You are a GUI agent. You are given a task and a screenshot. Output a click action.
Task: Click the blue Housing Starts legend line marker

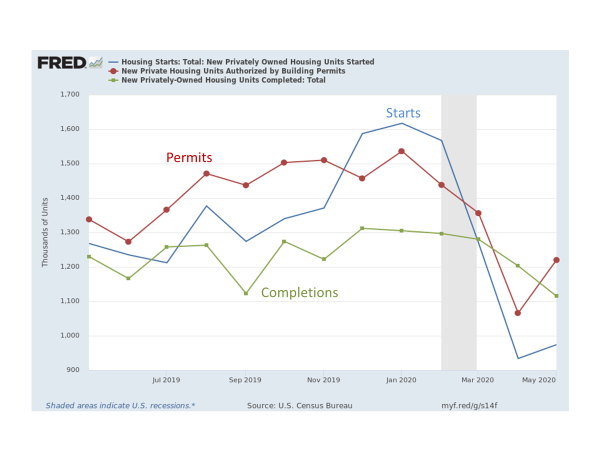113,62
